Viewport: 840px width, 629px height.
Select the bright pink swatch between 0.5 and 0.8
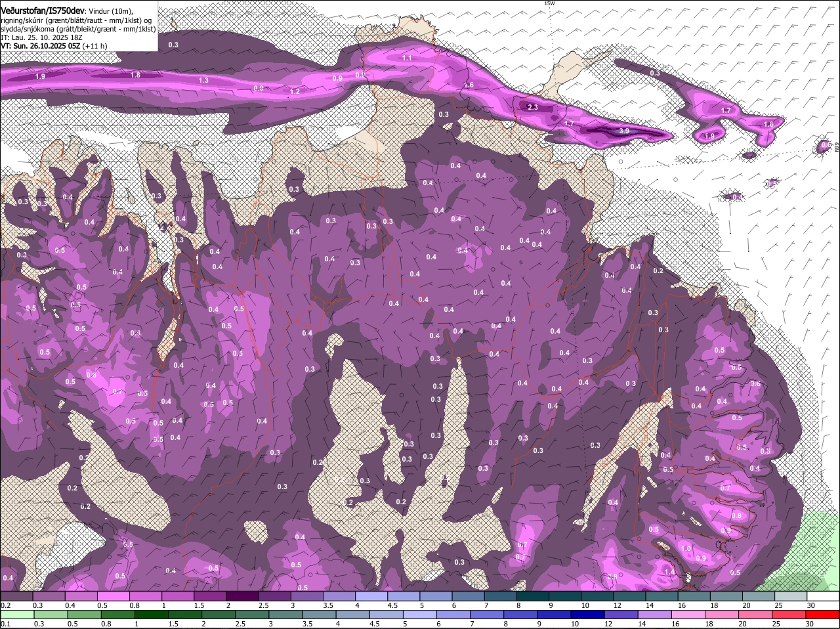coord(112,596)
